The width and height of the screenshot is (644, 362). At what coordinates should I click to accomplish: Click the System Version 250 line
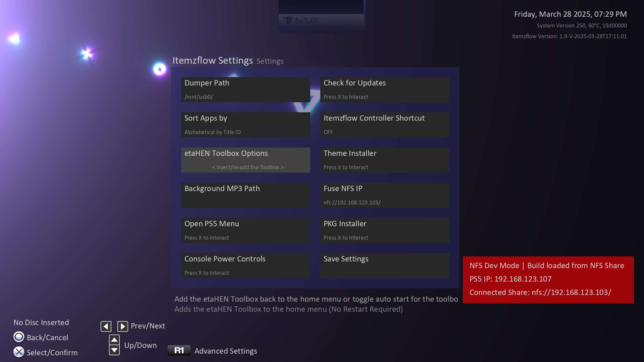(x=582, y=25)
